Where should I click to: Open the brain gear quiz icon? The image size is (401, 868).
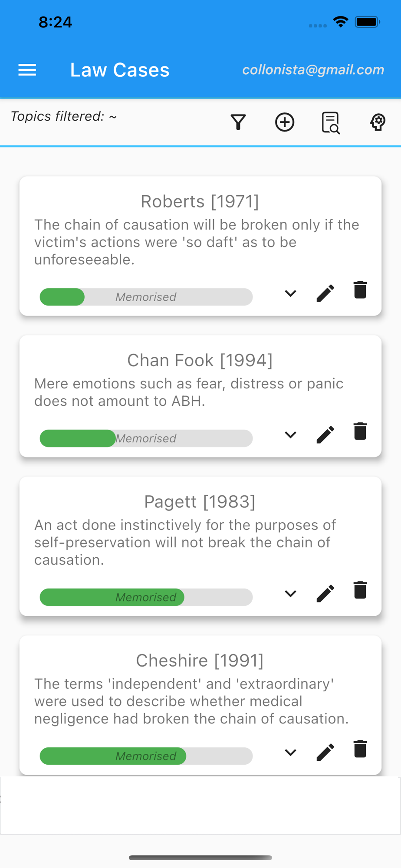click(x=378, y=122)
